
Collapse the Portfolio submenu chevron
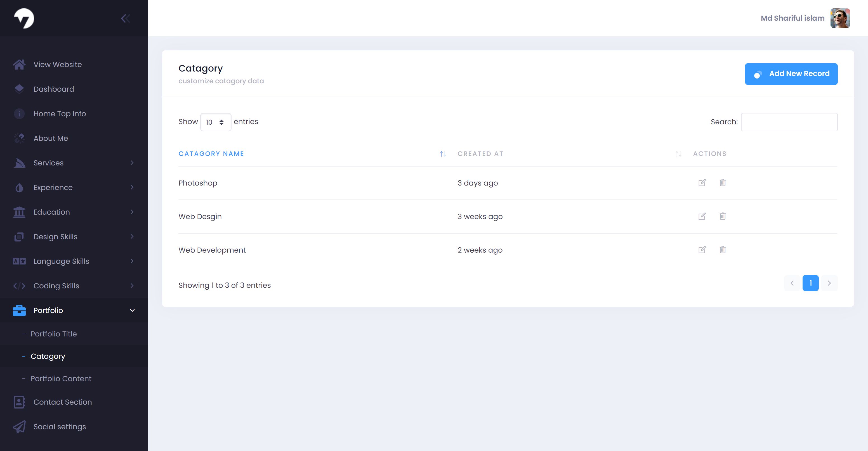[132, 310]
